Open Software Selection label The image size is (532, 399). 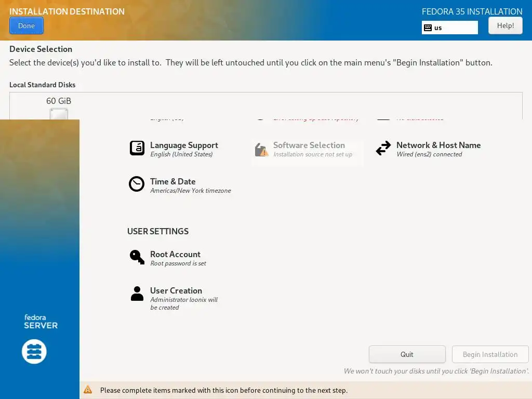click(x=309, y=145)
